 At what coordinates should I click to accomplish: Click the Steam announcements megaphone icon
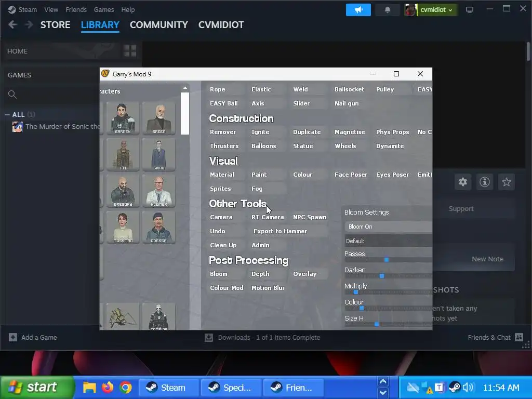tap(358, 10)
